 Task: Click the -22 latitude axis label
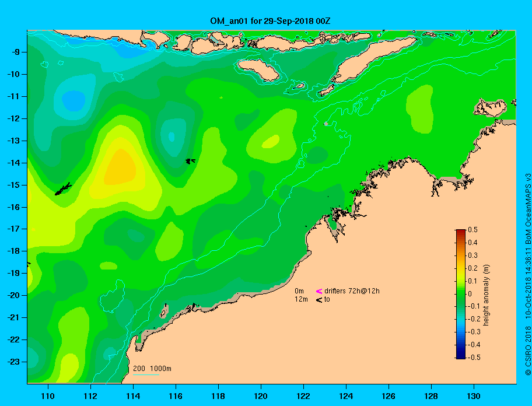click(x=14, y=339)
